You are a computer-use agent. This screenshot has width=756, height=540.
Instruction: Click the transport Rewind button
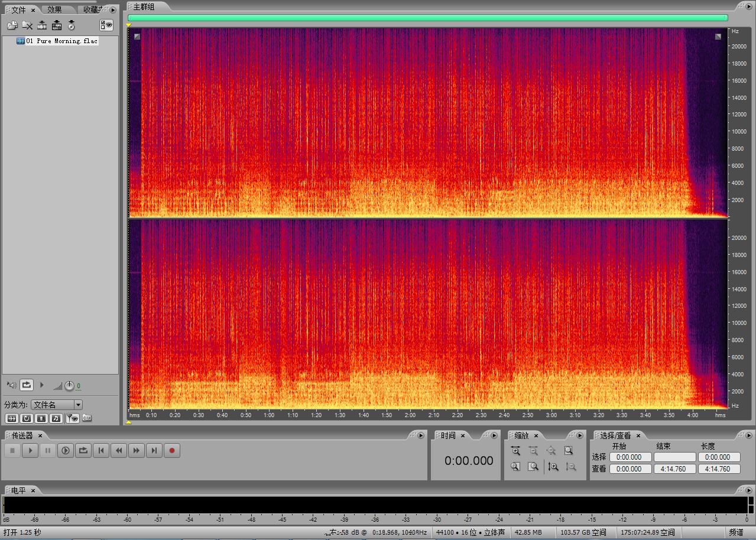[119, 451]
